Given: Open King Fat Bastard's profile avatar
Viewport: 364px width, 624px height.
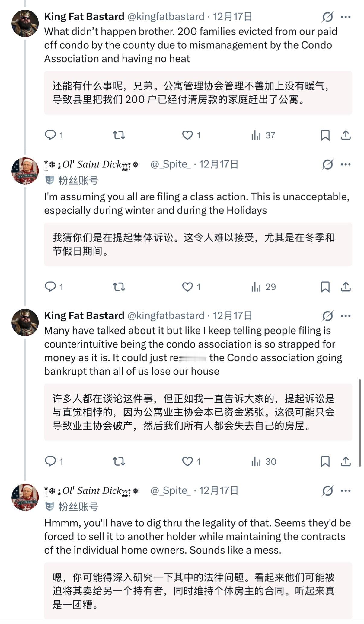Looking at the screenshot, I should click(25, 23).
